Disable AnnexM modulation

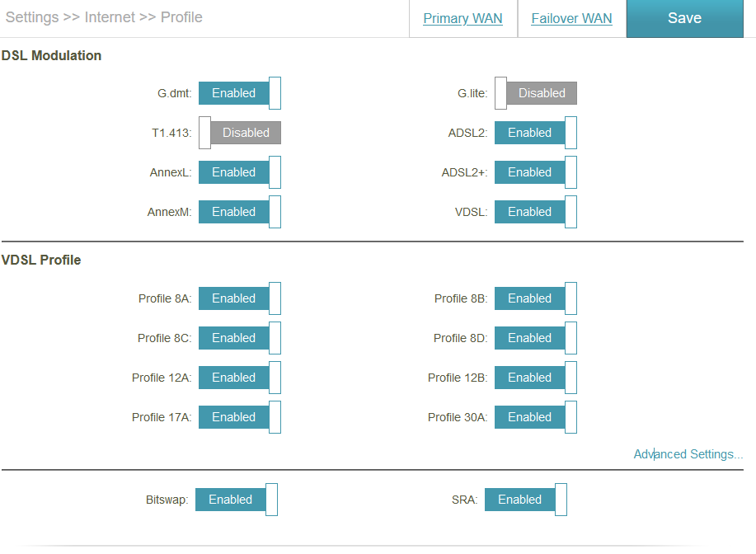pyautogui.click(x=239, y=212)
